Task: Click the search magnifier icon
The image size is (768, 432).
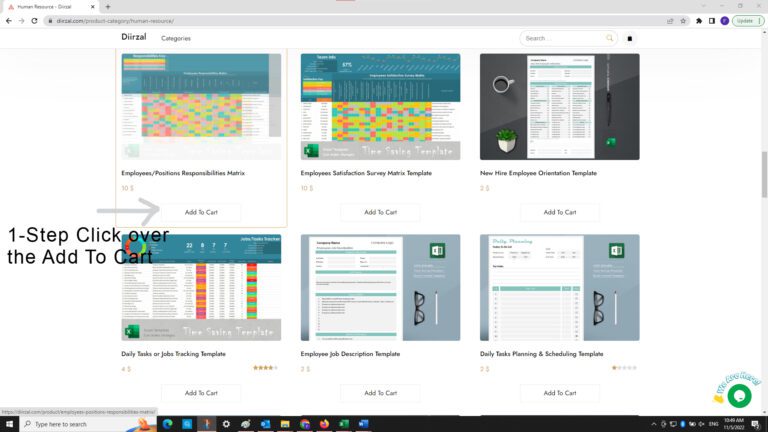Action: (609, 38)
